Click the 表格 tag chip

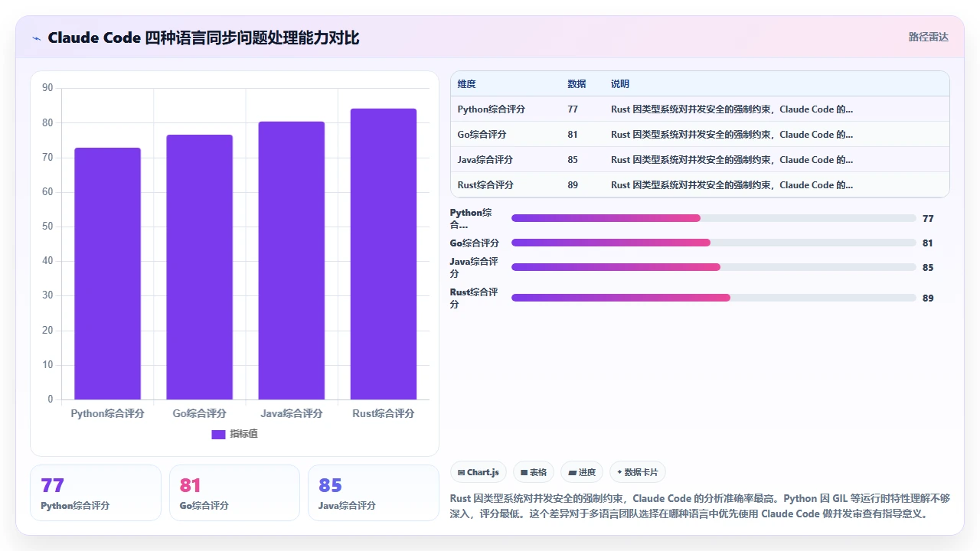533,472
